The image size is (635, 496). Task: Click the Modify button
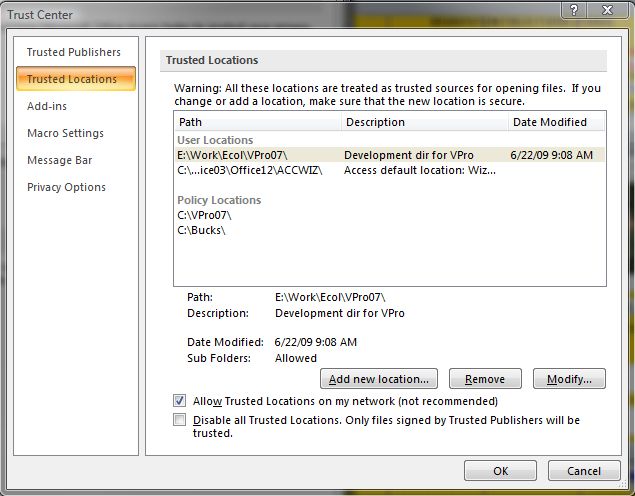click(x=569, y=379)
